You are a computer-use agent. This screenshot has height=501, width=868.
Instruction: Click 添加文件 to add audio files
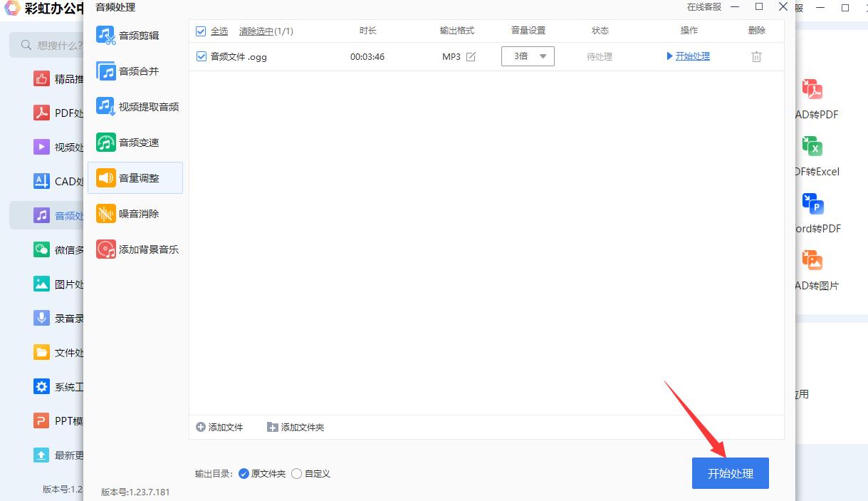(219, 426)
